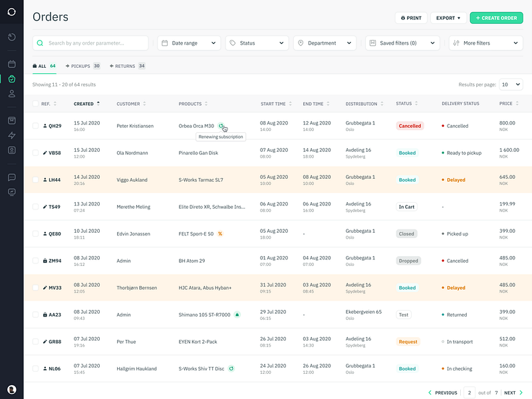
Task: Click the CREATE ORDER button
Action: pyautogui.click(x=496, y=18)
